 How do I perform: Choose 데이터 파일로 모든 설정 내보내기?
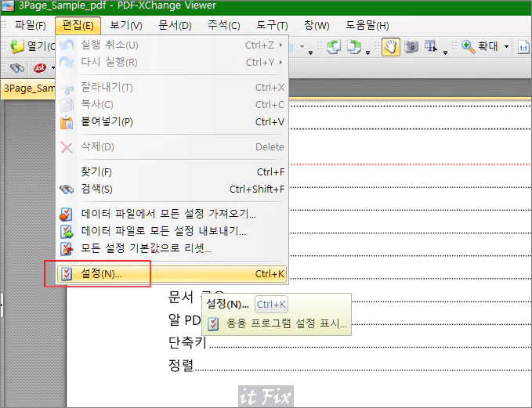[172, 231]
